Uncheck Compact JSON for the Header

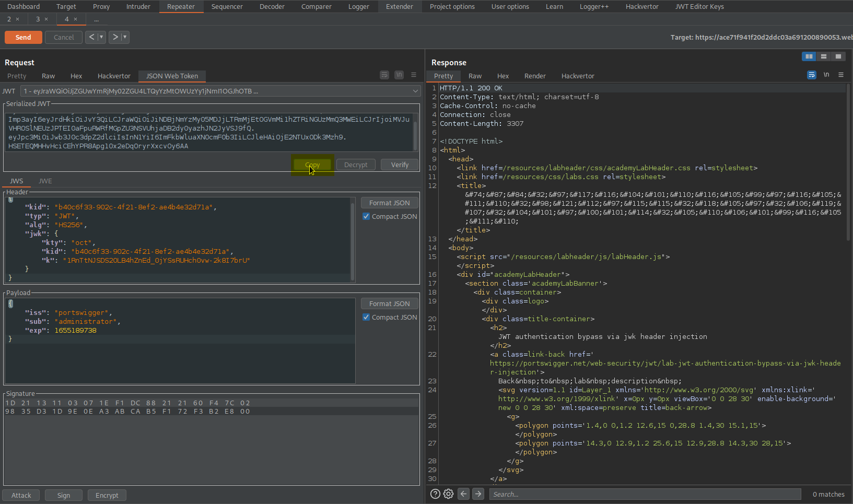[366, 216]
